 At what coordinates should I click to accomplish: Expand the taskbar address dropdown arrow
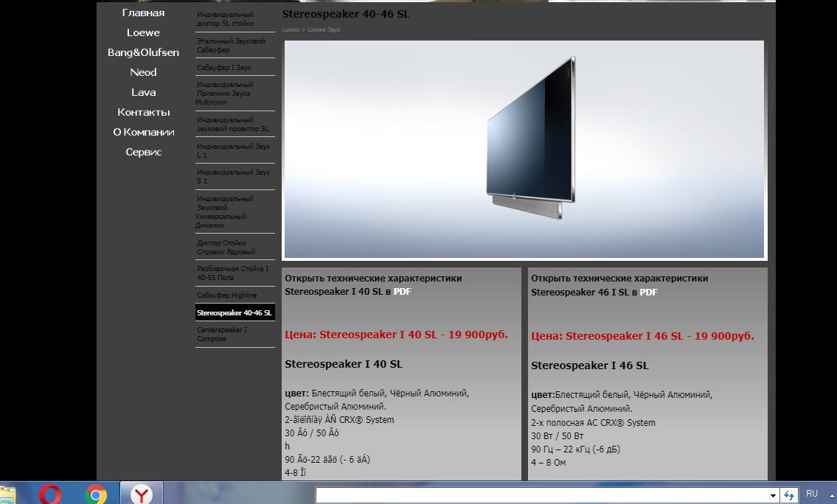click(x=773, y=495)
